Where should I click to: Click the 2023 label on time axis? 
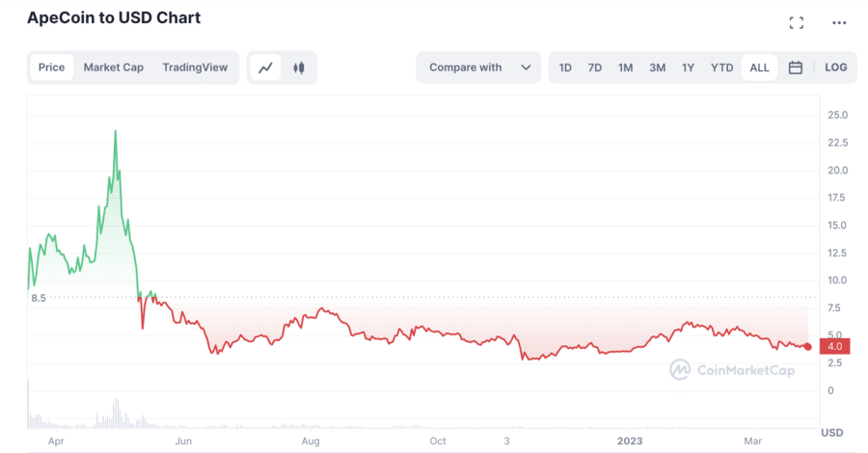tap(630, 440)
